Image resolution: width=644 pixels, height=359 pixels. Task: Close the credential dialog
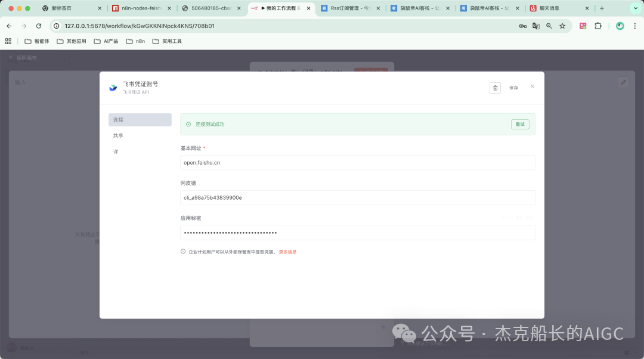pyautogui.click(x=532, y=86)
